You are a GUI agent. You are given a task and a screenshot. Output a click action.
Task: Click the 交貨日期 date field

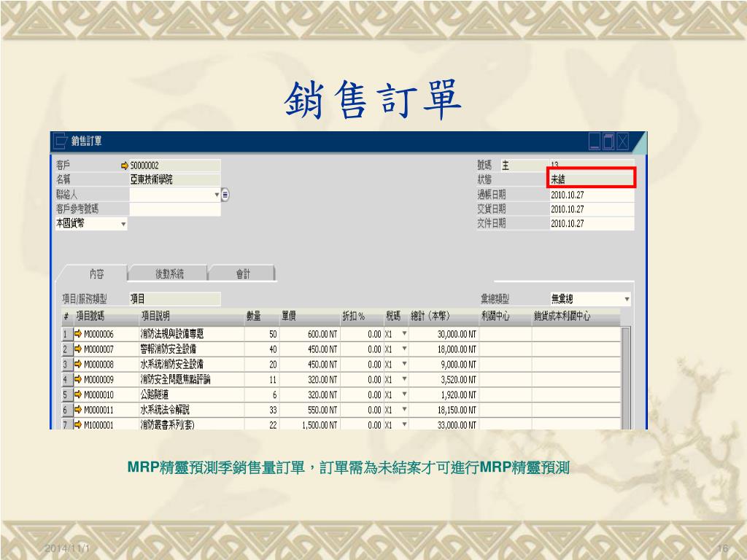coord(592,209)
